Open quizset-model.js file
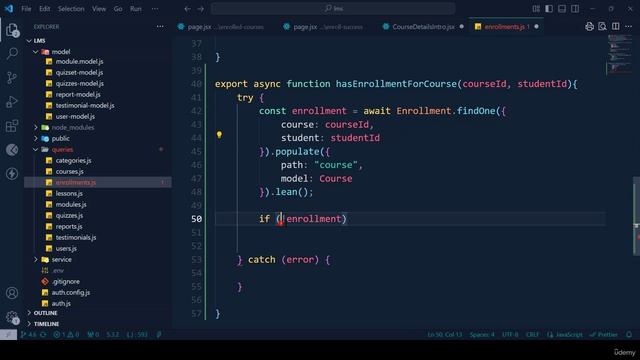640x360 pixels. coord(79,72)
